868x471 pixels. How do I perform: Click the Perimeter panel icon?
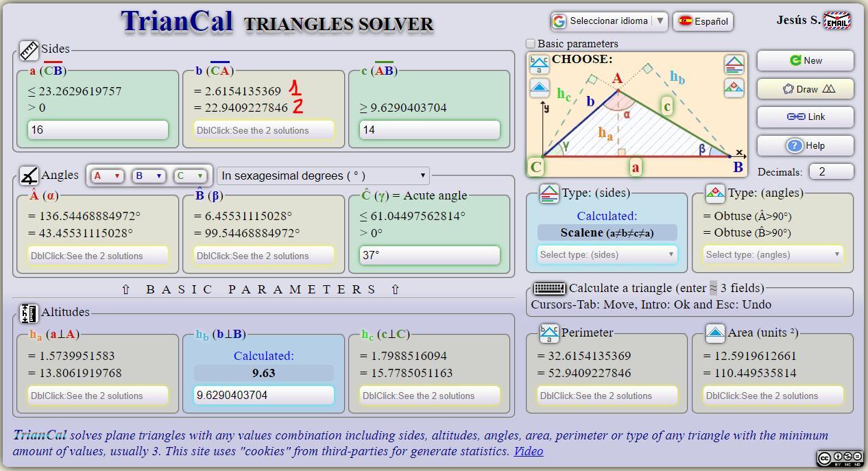[x=549, y=334]
